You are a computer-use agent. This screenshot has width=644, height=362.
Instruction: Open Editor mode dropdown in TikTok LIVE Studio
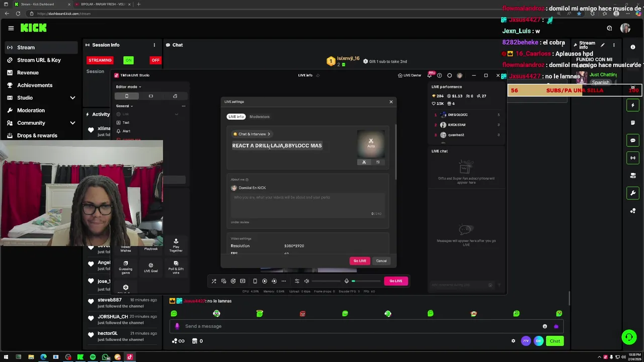click(129, 87)
